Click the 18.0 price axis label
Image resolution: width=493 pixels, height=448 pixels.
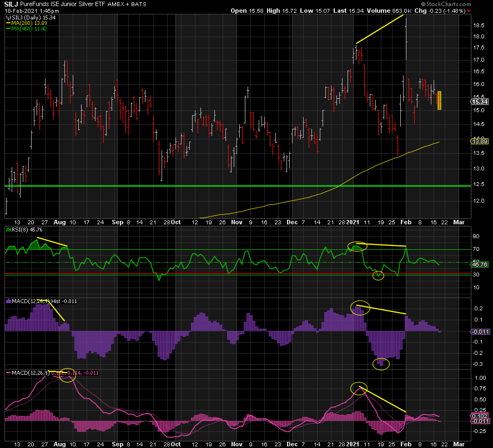click(x=479, y=37)
